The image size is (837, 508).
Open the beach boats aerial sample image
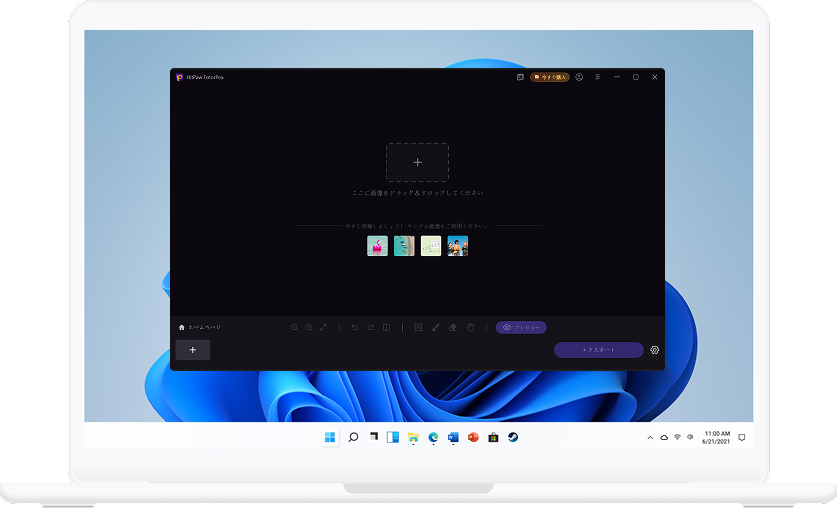(x=404, y=246)
